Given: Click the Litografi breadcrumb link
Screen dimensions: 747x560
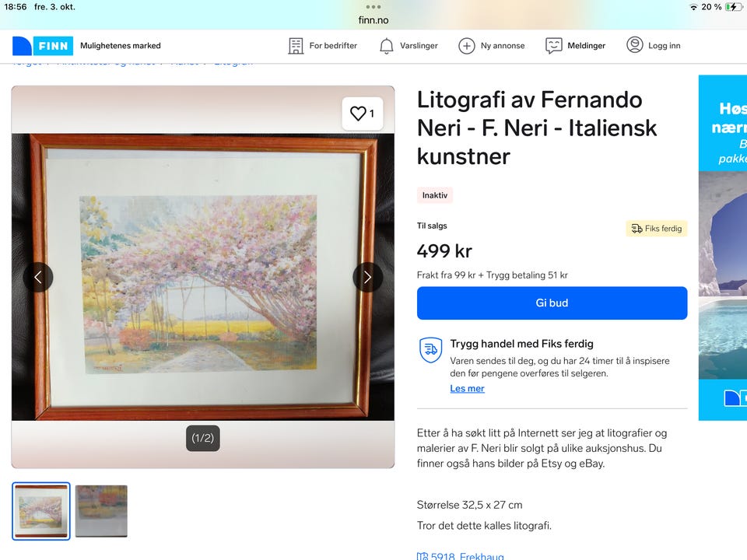Looking at the screenshot, I should point(233,62).
